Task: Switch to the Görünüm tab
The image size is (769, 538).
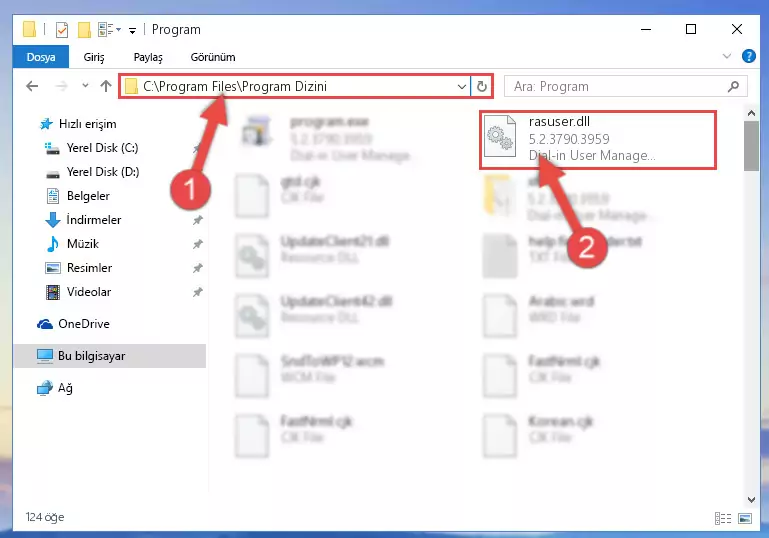Action: pyautogui.click(x=213, y=57)
